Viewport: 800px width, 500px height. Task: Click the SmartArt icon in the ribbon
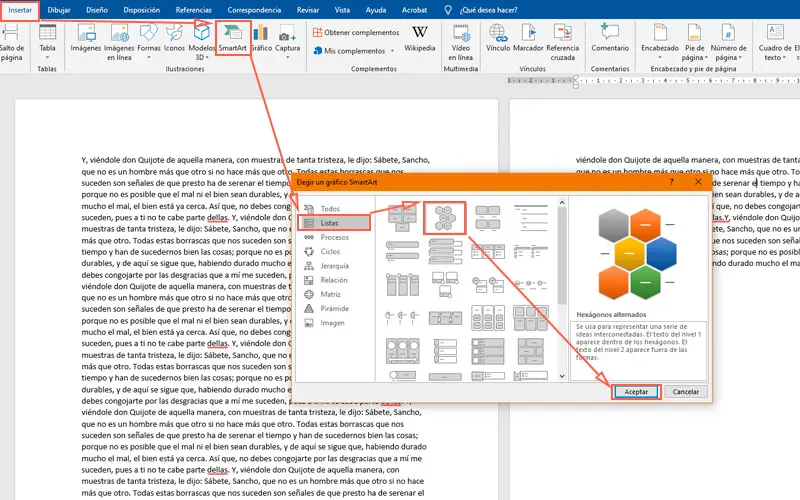coord(232,38)
